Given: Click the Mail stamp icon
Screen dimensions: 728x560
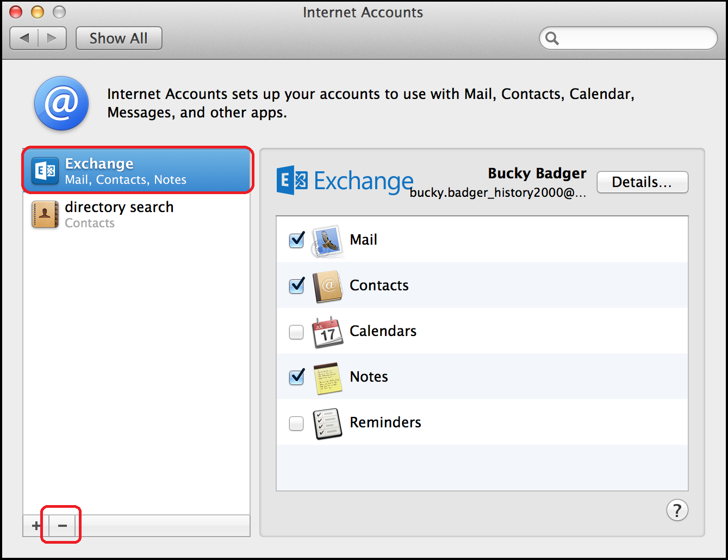Looking at the screenshot, I should pyautogui.click(x=327, y=240).
